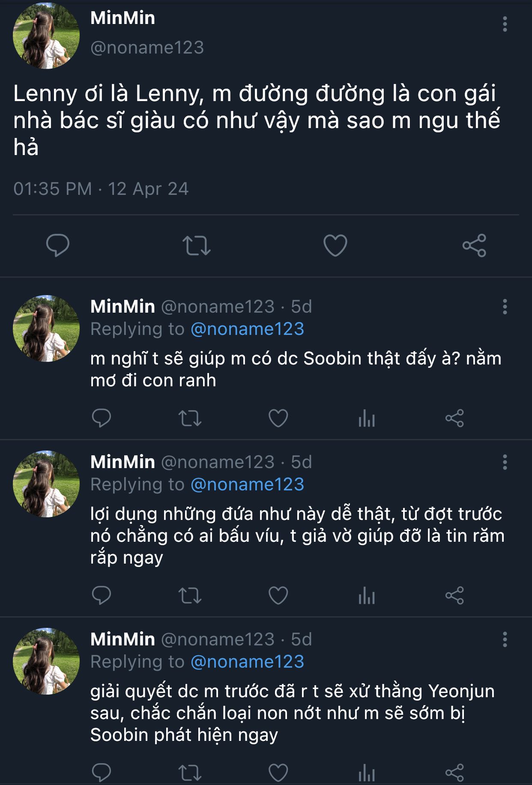Open options menu on the Yeonjun reply
This screenshot has height=785, width=532.
point(505,639)
